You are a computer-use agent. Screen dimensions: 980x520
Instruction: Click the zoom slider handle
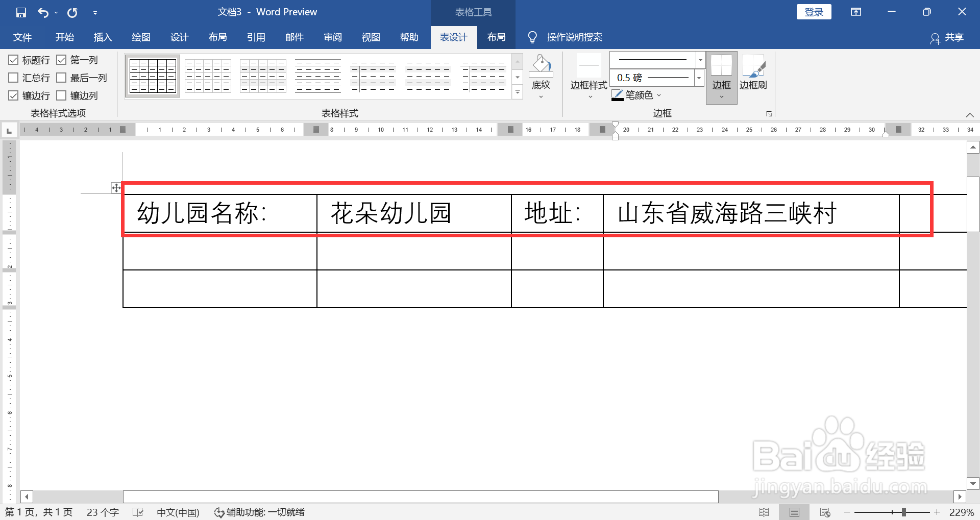point(904,512)
